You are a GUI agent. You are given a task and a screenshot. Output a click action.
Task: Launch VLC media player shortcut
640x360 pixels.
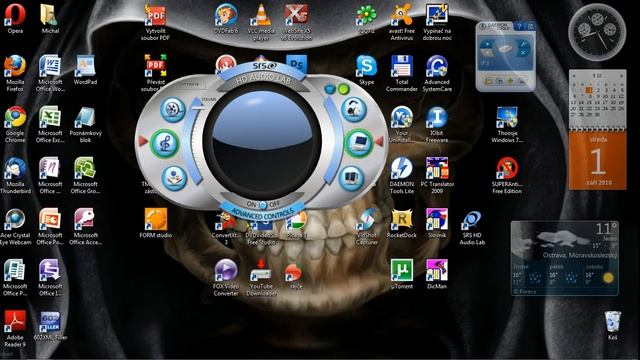(x=261, y=22)
